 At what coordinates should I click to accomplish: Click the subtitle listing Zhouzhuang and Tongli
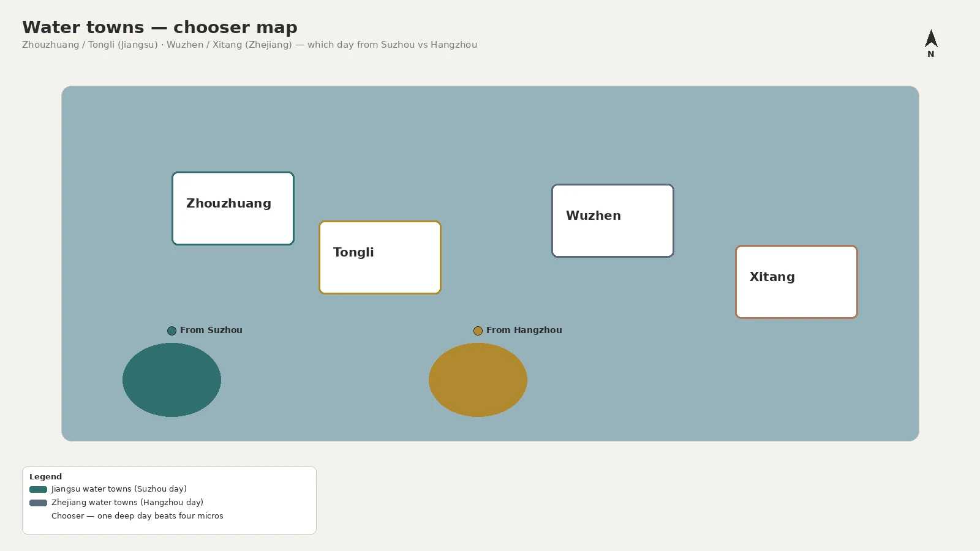(249, 45)
